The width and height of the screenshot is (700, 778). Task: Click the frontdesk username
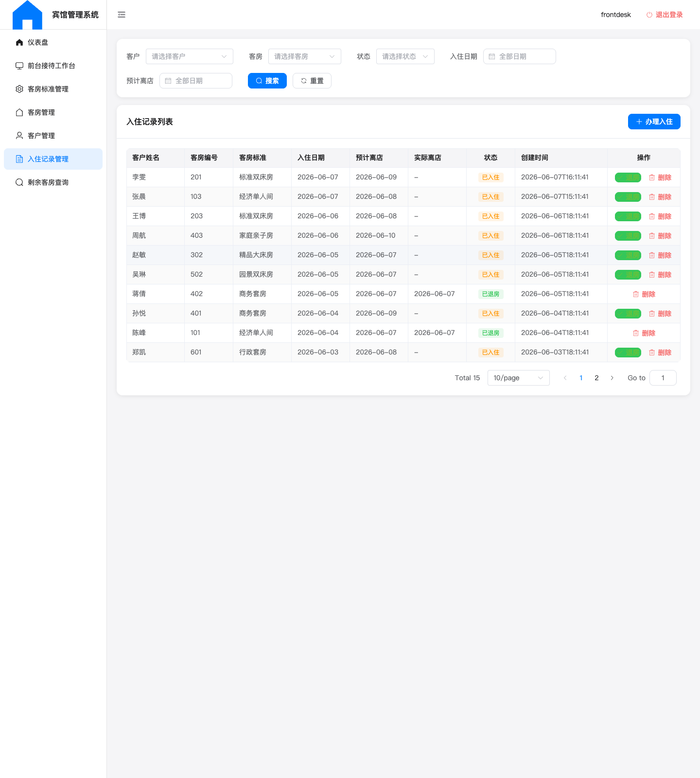click(616, 15)
